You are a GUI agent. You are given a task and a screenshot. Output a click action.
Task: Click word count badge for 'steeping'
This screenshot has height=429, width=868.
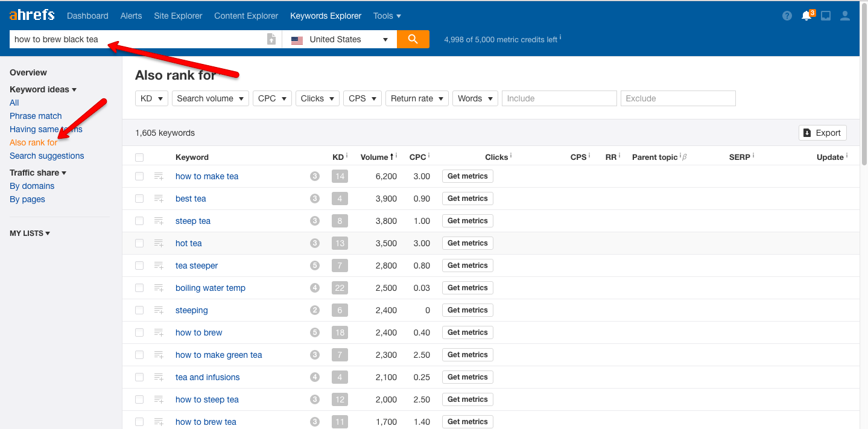(x=314, y=310)
